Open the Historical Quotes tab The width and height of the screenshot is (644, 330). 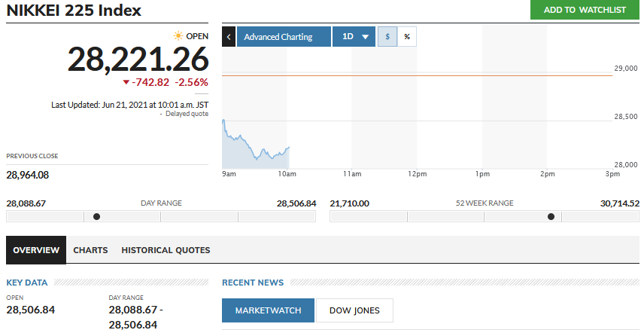click(x=166, y=250)
